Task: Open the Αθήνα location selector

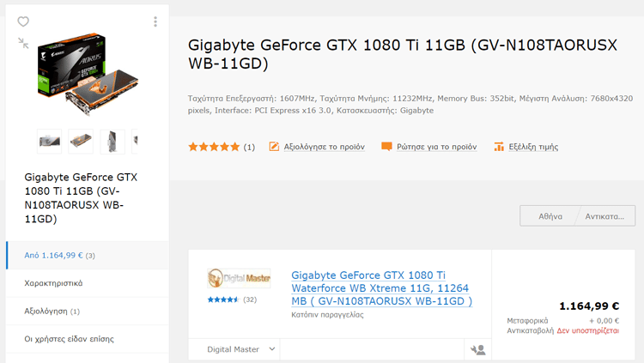Action: point(550,216)
